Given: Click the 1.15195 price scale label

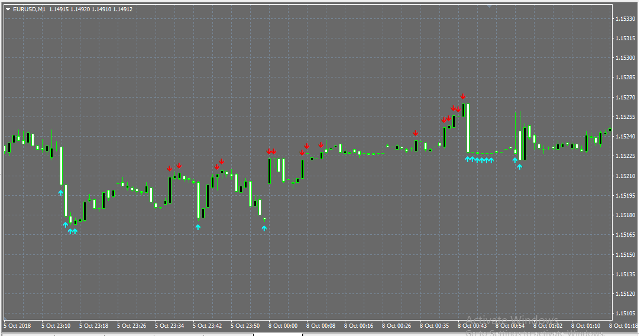Looking at the screenshot, I should pyautogui.click(x=624, y=196).
